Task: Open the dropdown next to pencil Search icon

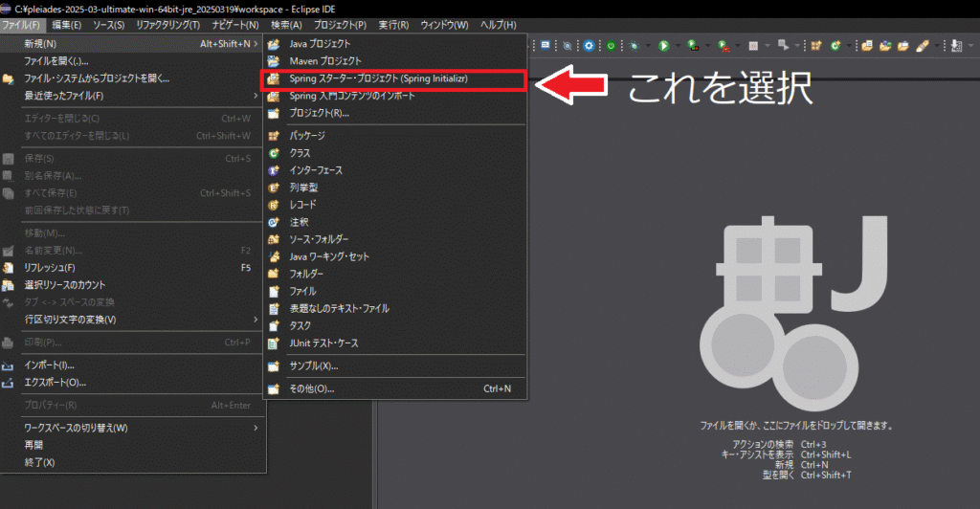Action: coord(937,46)
